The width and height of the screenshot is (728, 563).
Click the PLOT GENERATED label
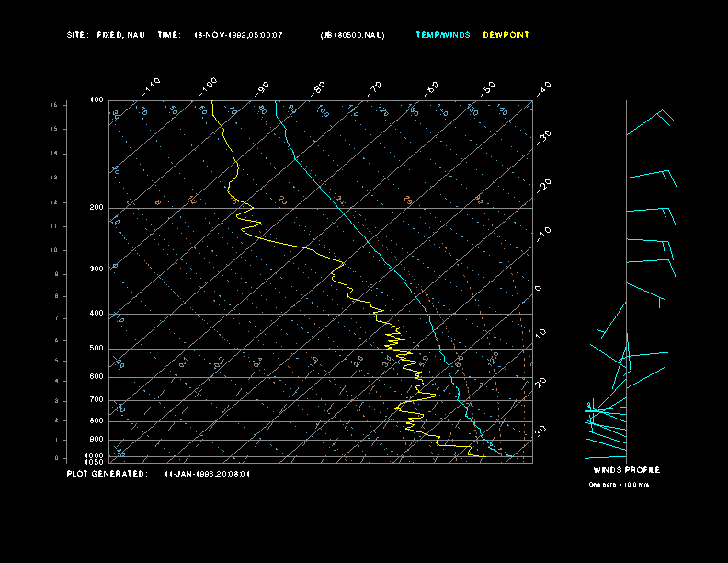point(107,474)
